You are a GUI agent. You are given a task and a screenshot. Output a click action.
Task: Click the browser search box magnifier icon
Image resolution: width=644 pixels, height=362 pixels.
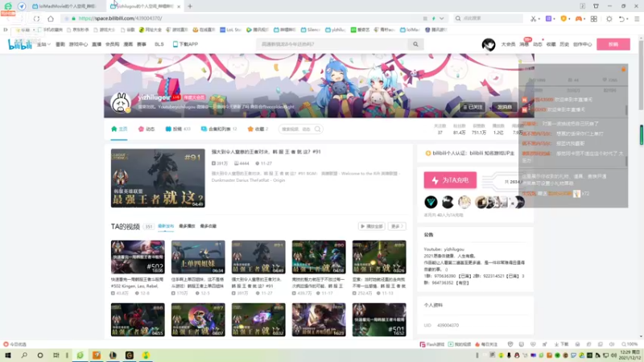(x=458, y=19)
